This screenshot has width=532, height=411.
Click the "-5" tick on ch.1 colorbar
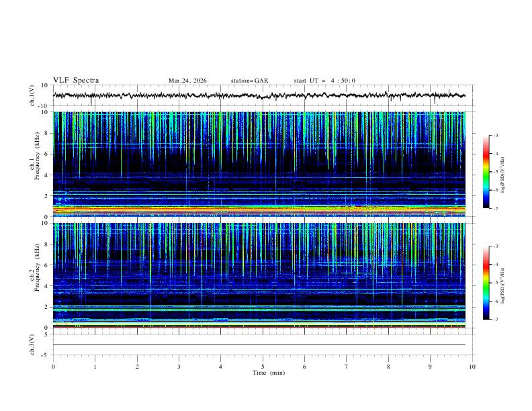(x=495, y=172)
